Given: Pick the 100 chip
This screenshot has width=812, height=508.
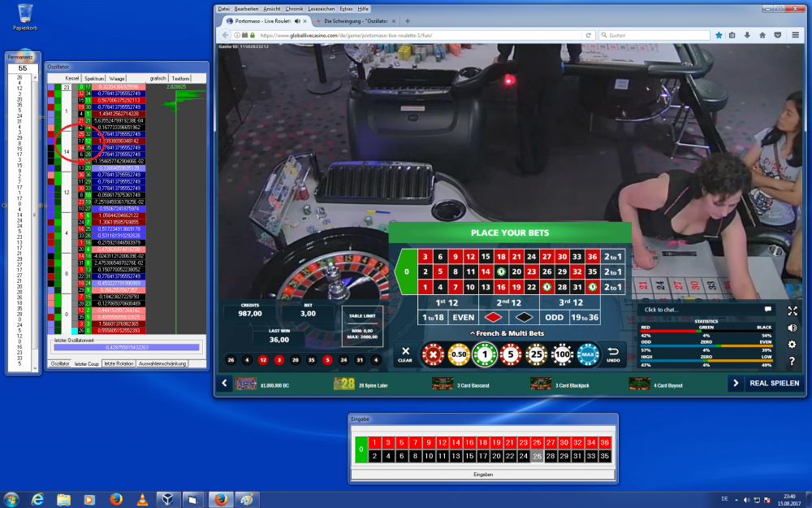Looking at the screenshot, I should point(563,354).
